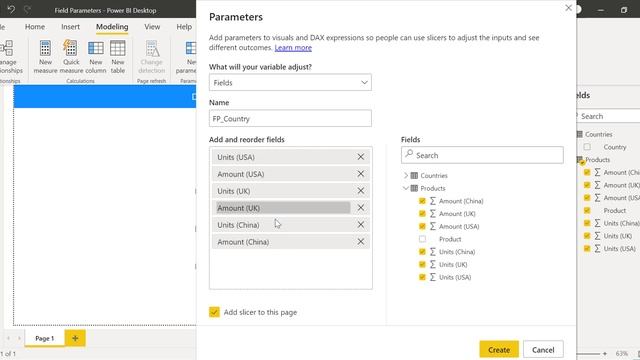Click the Countries table icon in dialog
The height and width of the screenshot is (360, 640).
pyautogui.click(x=414, y=176)
